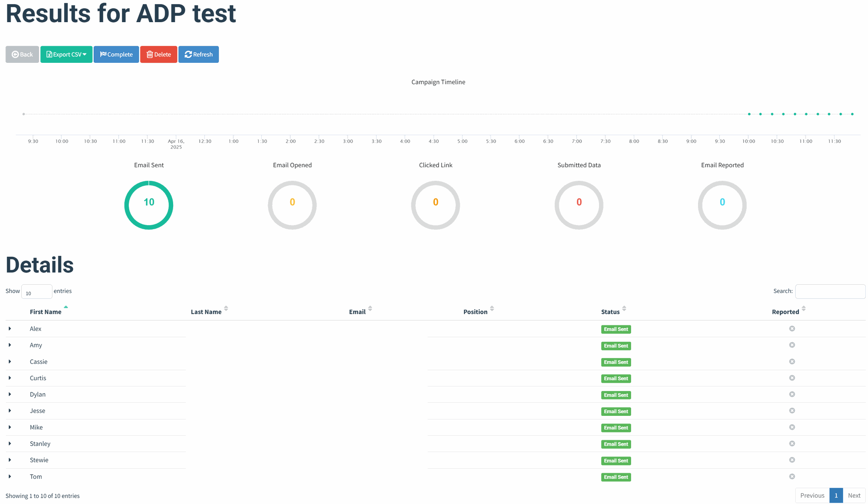The width and height of the screenshot is (868, 504).
Task: Expand details for Jesse row
Action: (x=10, y=410)
